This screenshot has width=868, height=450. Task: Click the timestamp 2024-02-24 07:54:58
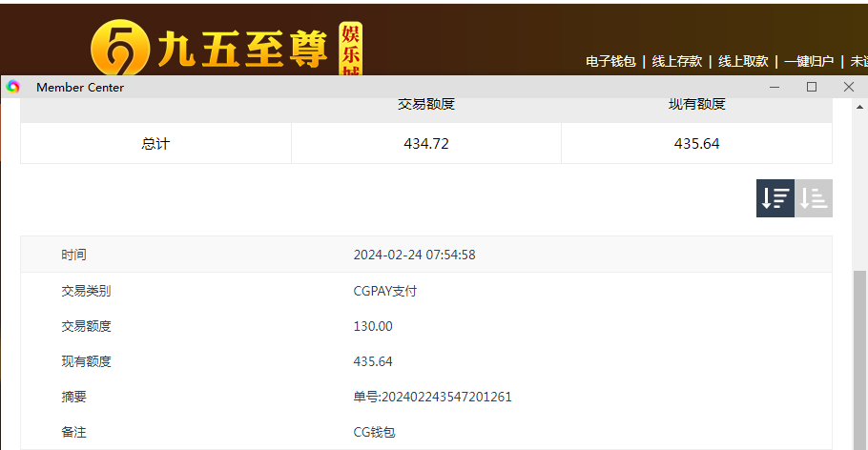415,255
